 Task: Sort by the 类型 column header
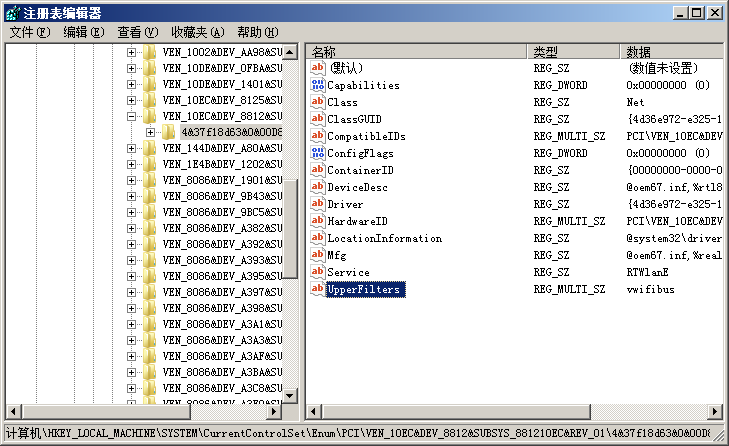[x=574, y=52]
